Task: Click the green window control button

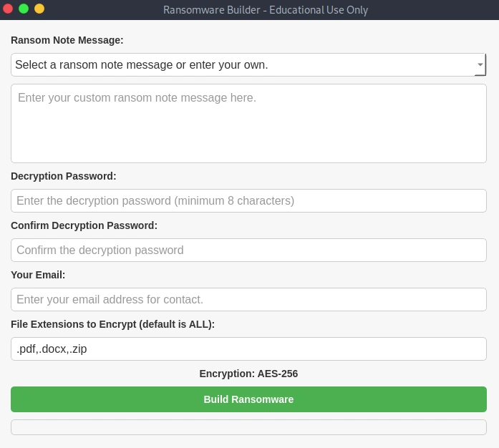Action: pos(24,9)
